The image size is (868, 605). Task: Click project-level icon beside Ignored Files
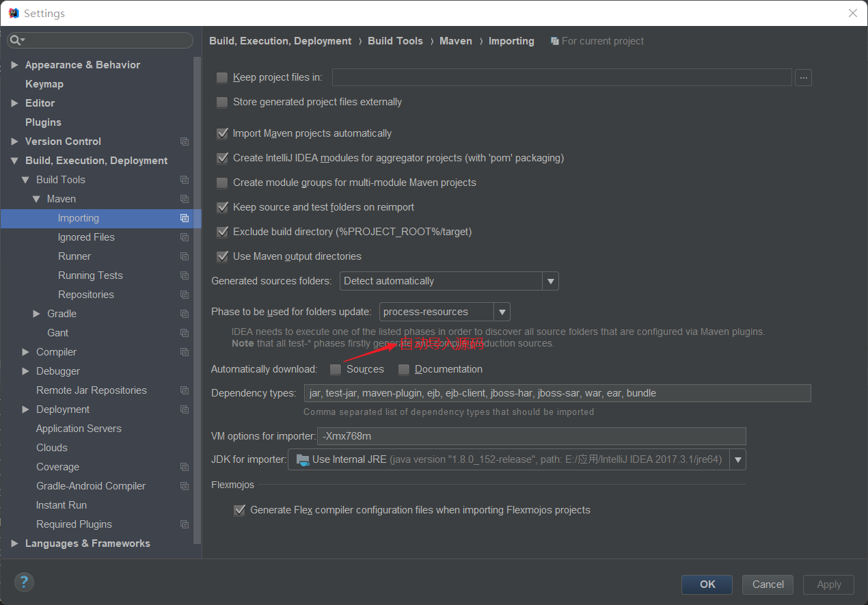coord(185,237)
